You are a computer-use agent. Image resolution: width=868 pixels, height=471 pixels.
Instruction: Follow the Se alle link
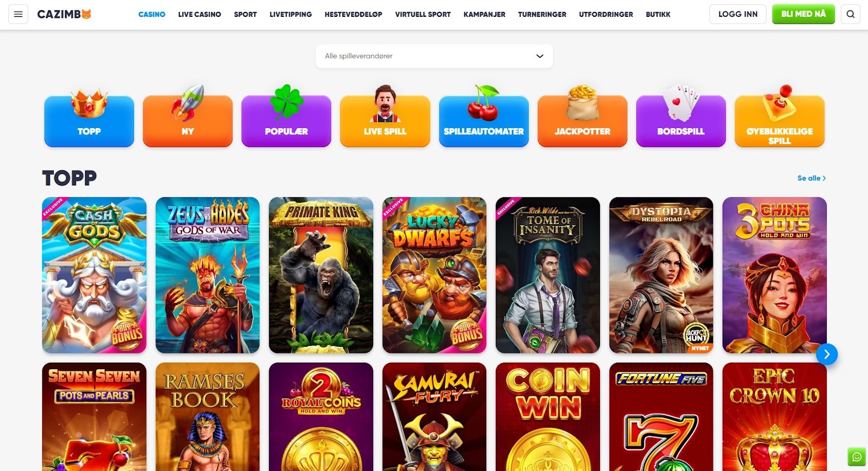[x=812, y=178]
